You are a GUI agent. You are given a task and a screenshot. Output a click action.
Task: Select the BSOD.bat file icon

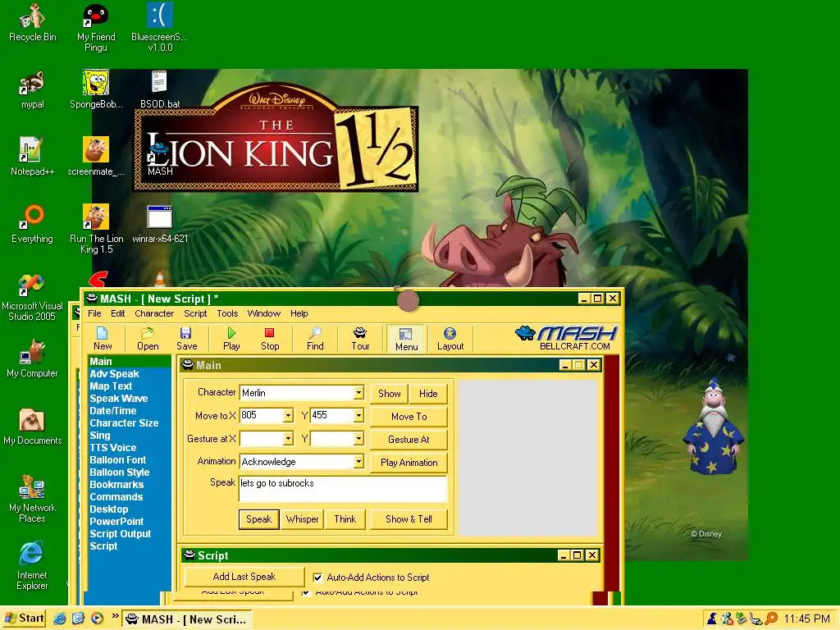click(x=160, y=90)
